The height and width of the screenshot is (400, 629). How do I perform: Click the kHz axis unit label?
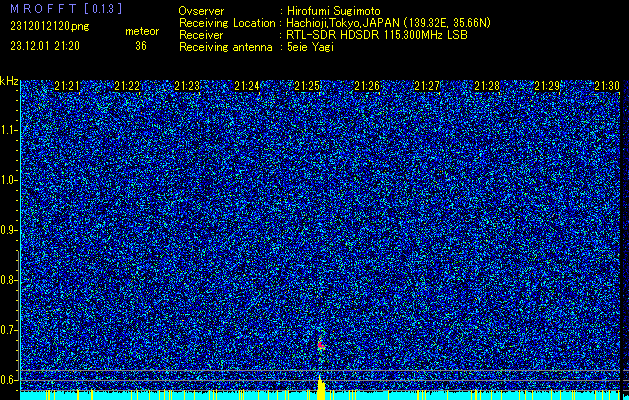coord(9,82)
